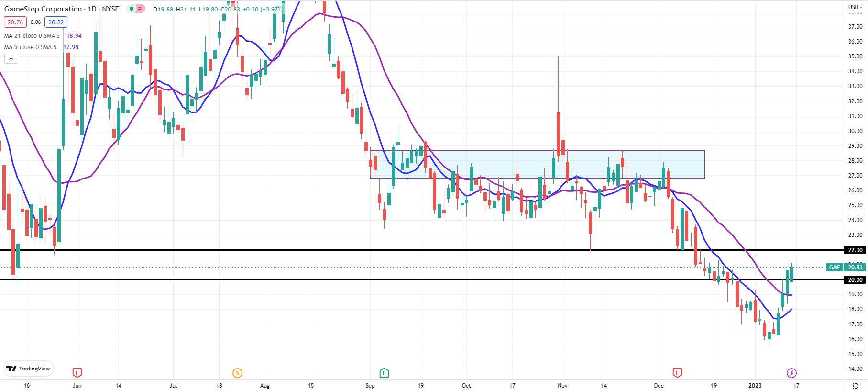Open the TradingView logo link
The width and height of the screenshot is (868, 391).
coord(28,369)
